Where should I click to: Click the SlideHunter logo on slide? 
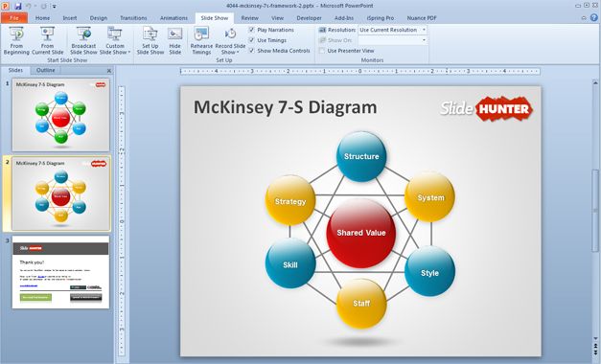tap(486, 109)
